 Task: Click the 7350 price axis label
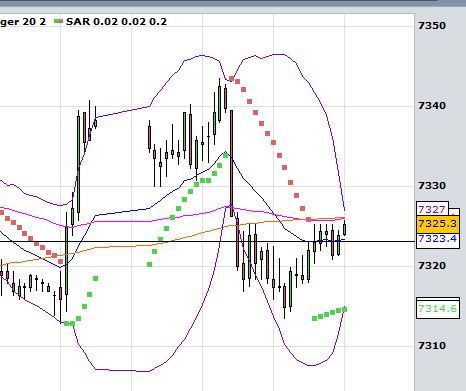[x=432, y=25]
